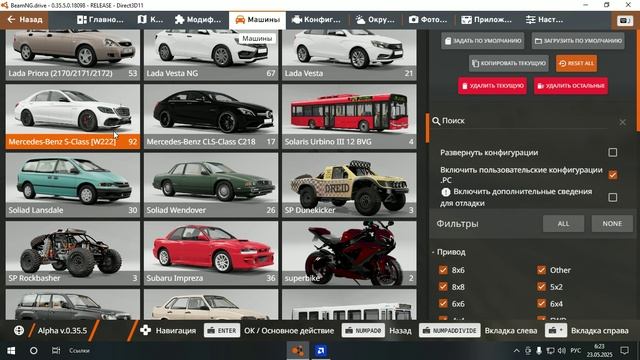640x360 pixels.
Task: Click Загрузить по умолчанию button
Action: point(578,41)
